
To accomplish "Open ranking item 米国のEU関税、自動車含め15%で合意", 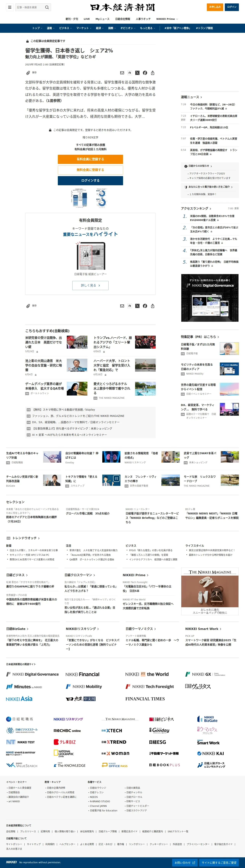I will pos(212,218).
